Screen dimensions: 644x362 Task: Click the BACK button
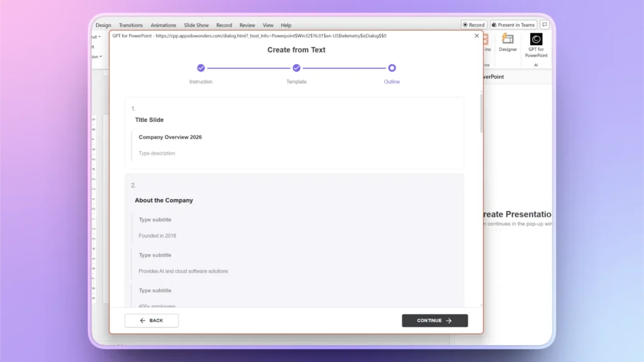pyautogui.click(x=152, y=321)
